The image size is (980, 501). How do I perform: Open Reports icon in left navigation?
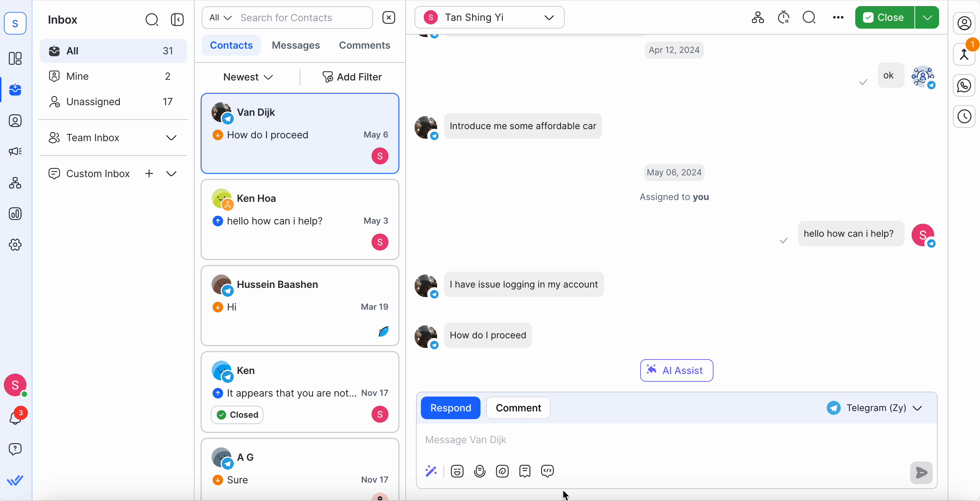pyautogui.click(x=15, y=214)
